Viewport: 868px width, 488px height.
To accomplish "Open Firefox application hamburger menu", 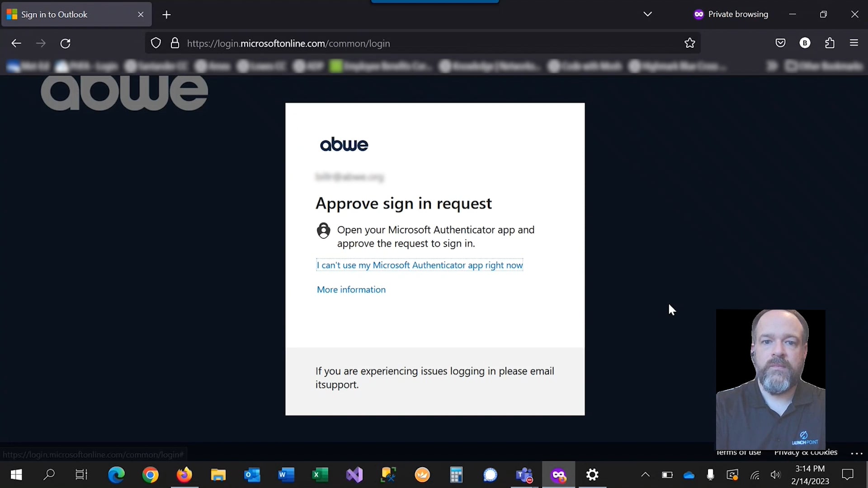I will tap(854, 43).
